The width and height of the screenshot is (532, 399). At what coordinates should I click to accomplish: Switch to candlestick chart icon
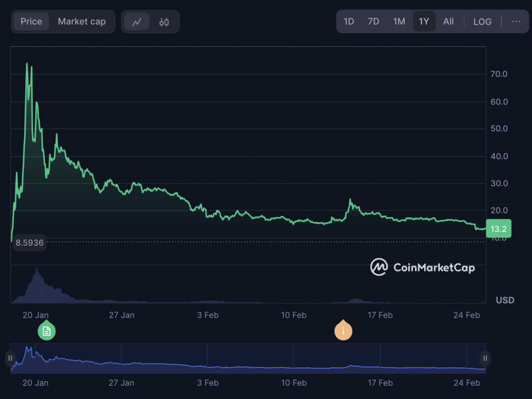pos(164,22)
